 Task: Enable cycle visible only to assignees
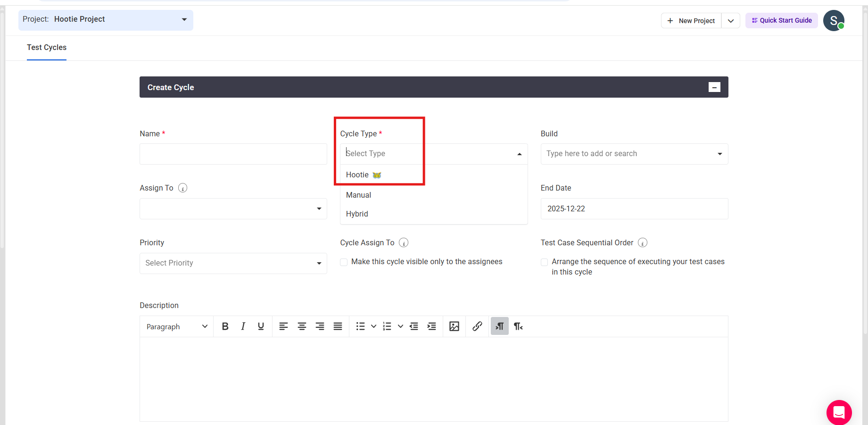tap(344, 262)
